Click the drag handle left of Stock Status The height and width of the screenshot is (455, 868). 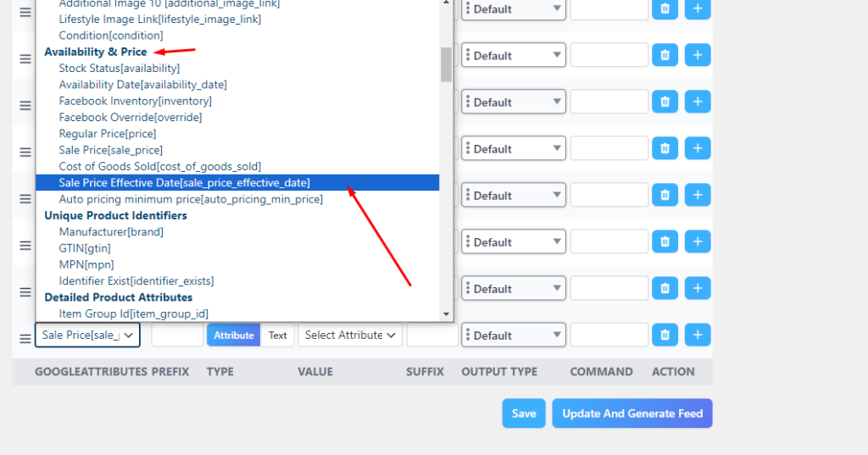pyautogui.click(x=25, y=60)
